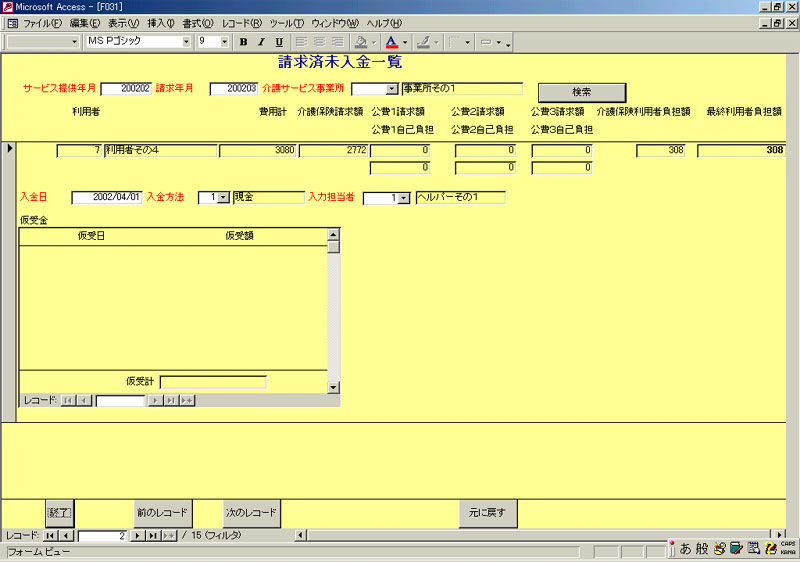Go to last record in main navigator

click(153, 535)
